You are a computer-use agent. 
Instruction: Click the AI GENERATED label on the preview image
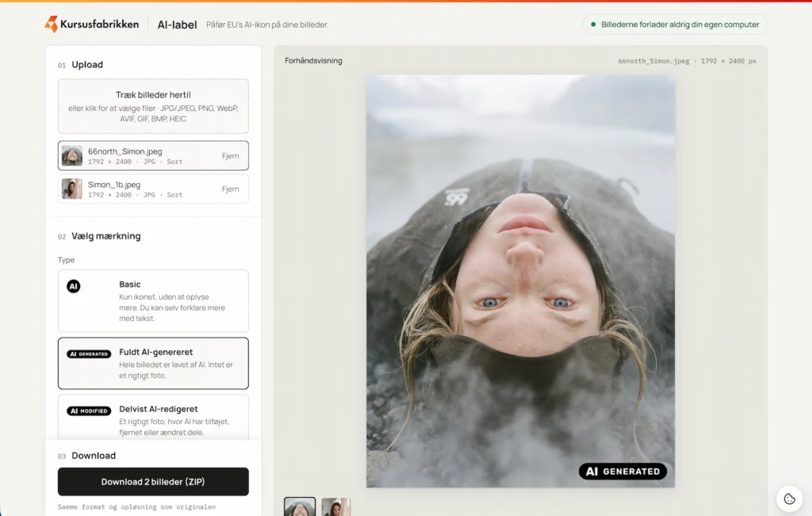coord(622,472)
